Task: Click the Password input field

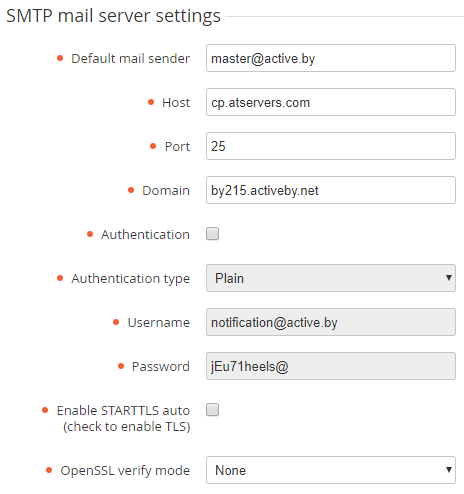Action: [x=331, y=366]
